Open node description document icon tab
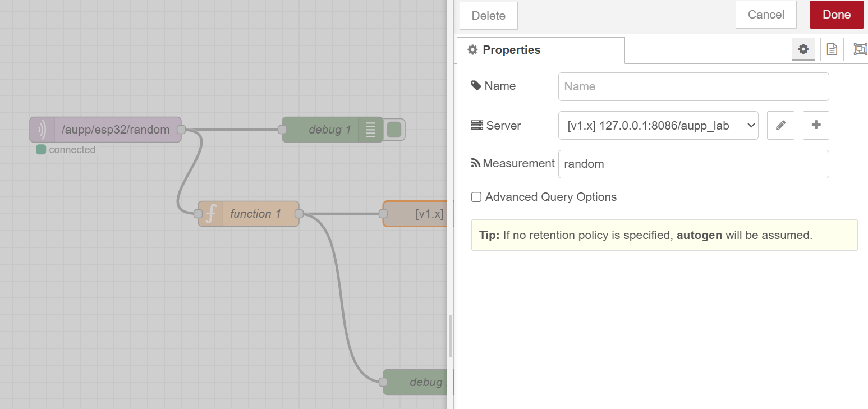 [x=832, y=49]
